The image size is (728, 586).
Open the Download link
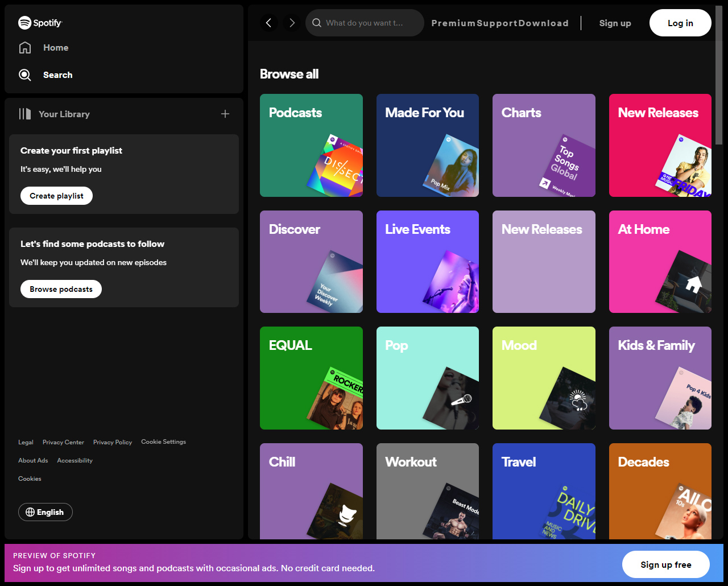pyautogui.click(x=543, y=23)
